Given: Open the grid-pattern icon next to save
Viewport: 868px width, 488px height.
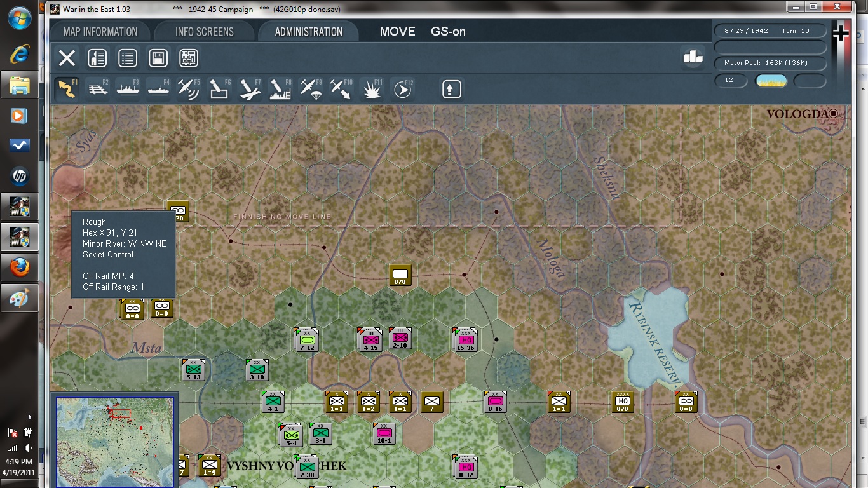Looking at the screenshot, I should click(x=189, y=58).
